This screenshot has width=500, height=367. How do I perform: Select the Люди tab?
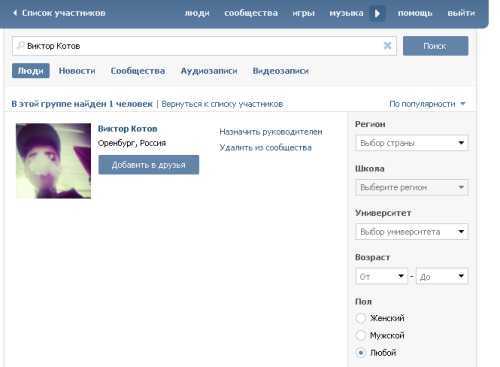coord(31,71)
